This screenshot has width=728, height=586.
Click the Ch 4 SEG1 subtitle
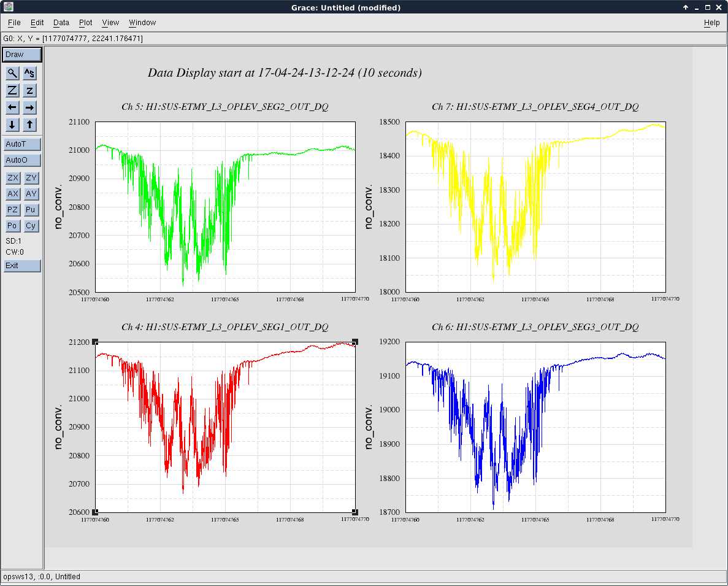[x=225, y=327]
